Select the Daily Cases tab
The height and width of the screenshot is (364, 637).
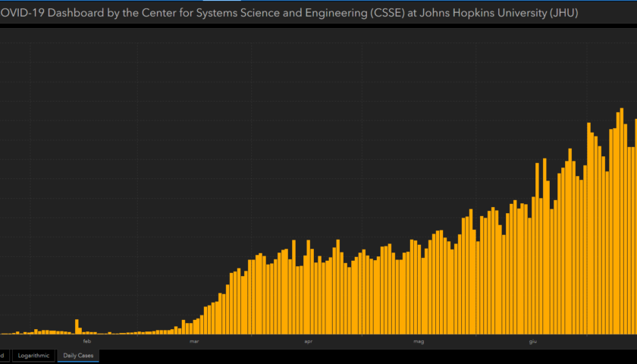(x=78, y=356)
